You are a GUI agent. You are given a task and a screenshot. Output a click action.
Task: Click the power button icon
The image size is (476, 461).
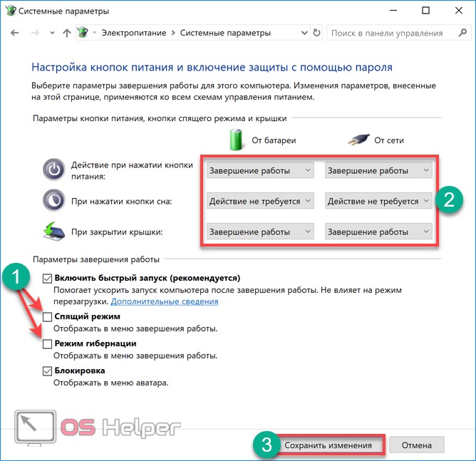[x=54, y=170]
